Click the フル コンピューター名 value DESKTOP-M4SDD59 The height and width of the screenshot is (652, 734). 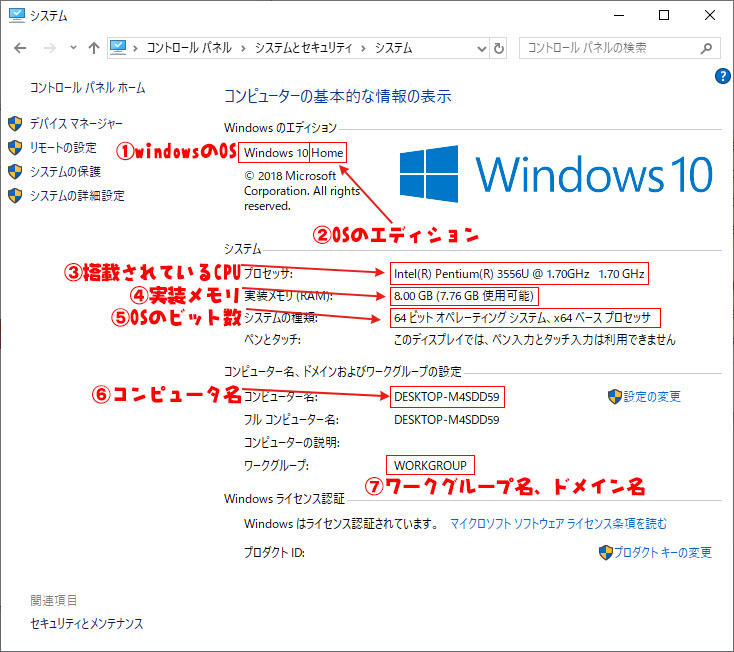tap(447, 419)
